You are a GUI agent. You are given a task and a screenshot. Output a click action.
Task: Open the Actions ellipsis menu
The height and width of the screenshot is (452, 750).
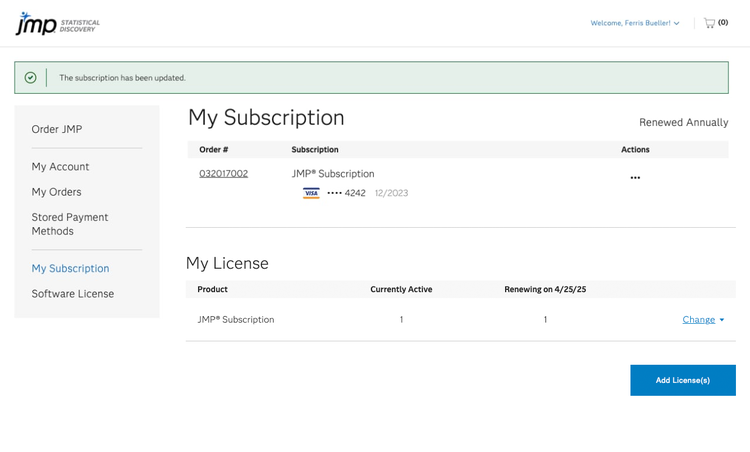[x=635, y=178]
